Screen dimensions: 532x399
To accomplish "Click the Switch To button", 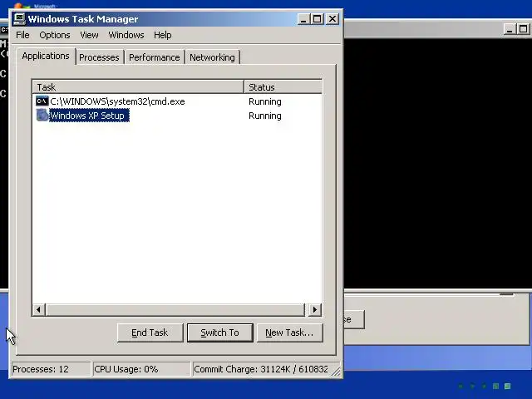I will click(219, 332).
